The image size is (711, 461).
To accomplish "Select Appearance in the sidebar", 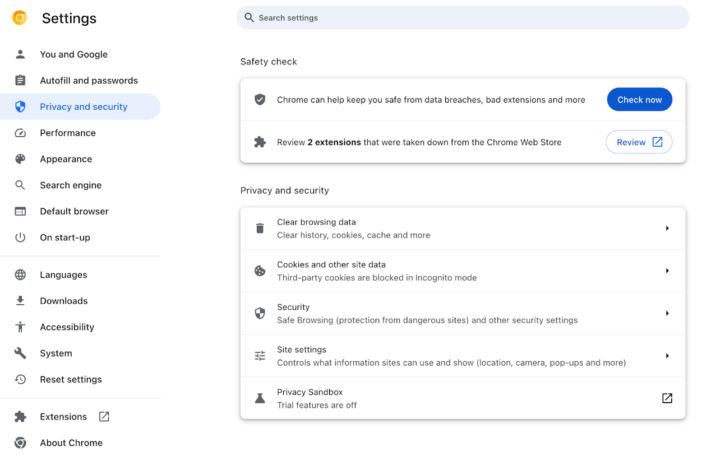I will [66, 159].
